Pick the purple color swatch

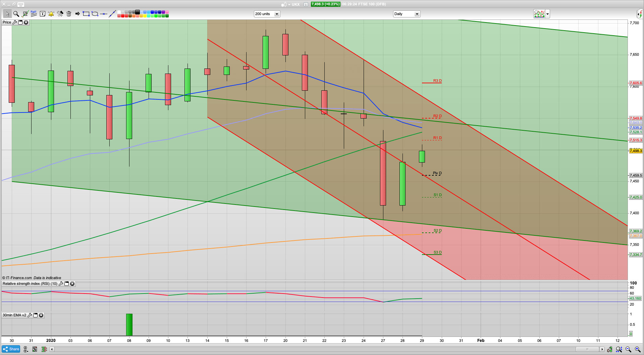tap(163, 12)
